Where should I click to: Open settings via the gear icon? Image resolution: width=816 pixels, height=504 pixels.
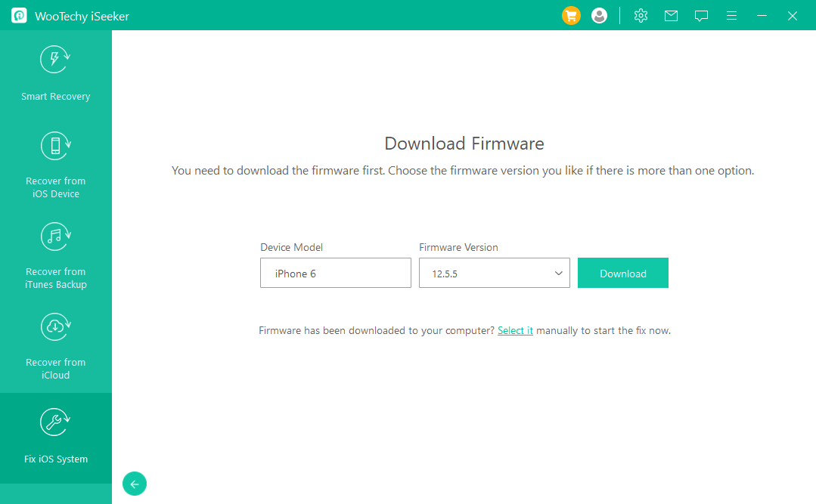click(641, 15)
